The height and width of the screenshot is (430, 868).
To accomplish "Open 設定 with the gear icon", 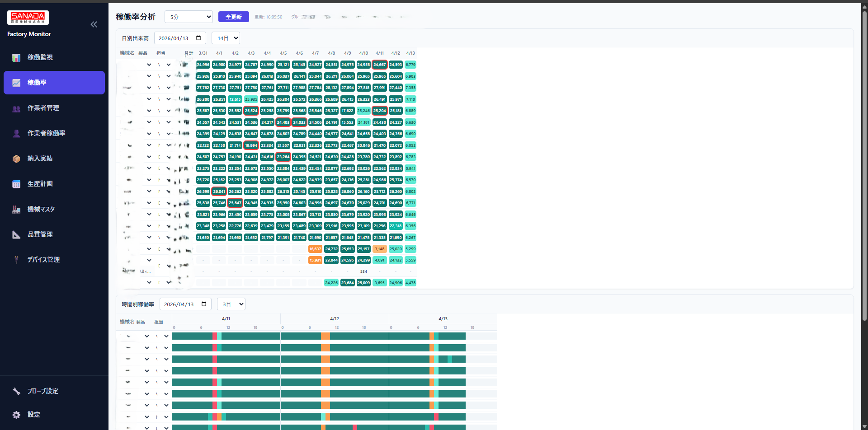I will tap(16, 415).
